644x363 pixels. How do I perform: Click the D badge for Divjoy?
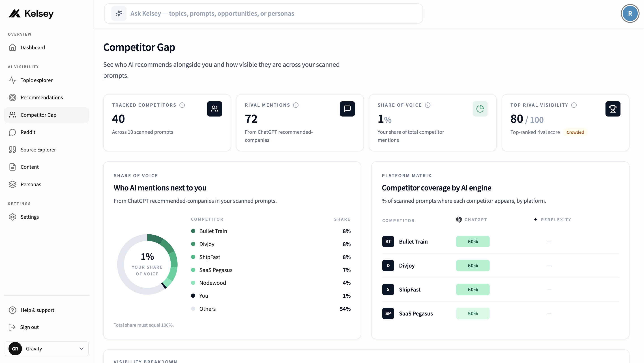click(x=388, y=266)
